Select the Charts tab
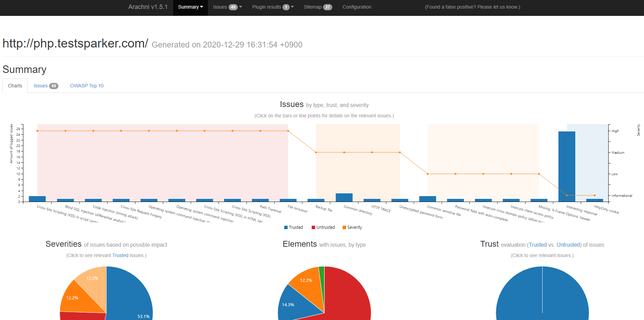The image size is (644, 320). tap(15, 86)
